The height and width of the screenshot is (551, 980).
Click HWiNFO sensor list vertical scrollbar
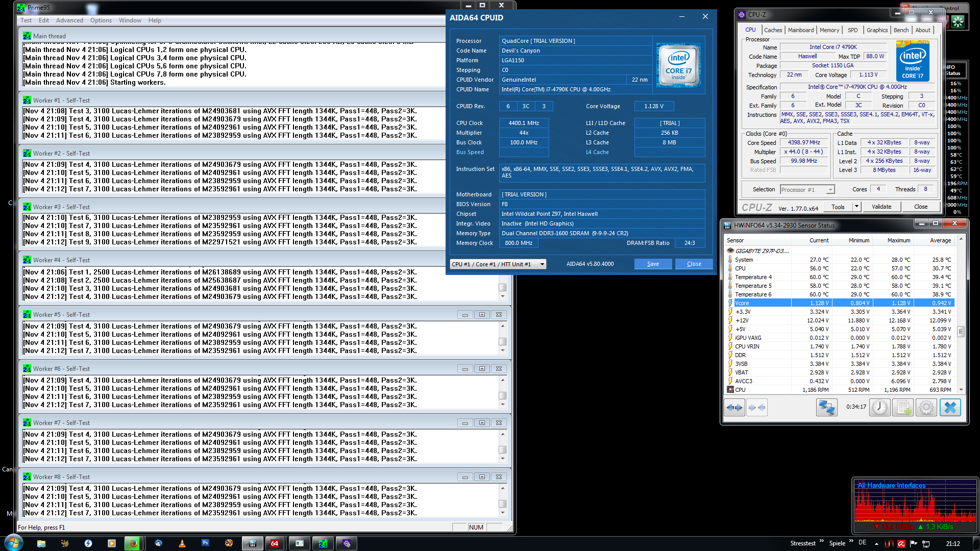pyautogui.click(x=961, y=332)
